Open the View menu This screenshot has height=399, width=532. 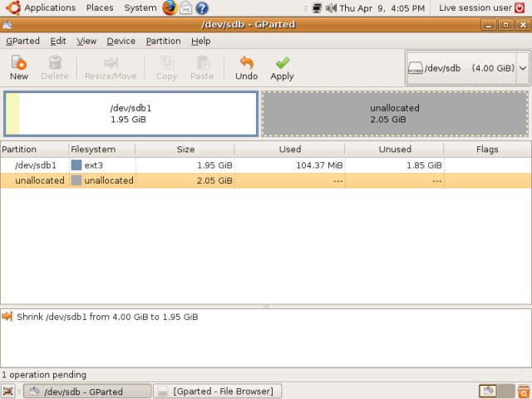[86, 41]
